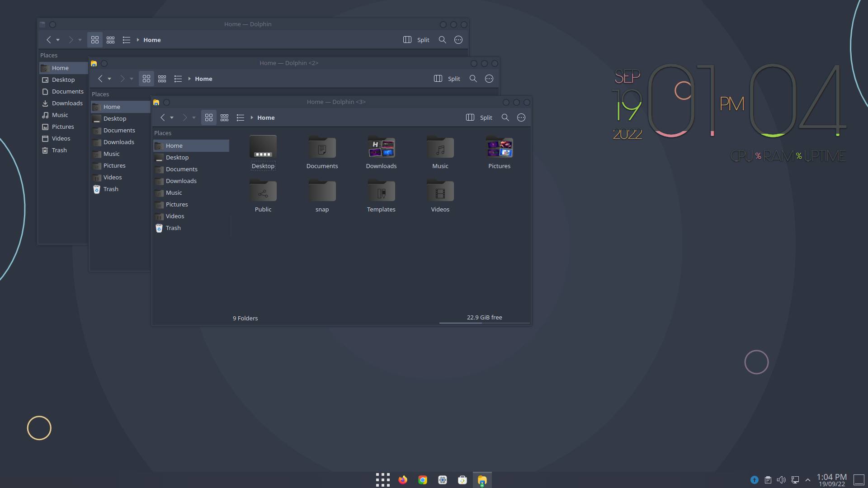The width and height of the screenshot is (868, 488).
Task: Select the Videos folder in Dolphin 3 sidebar
Action: click(175, 216)
